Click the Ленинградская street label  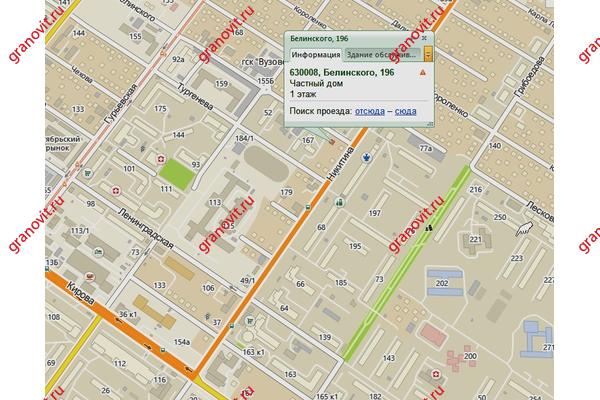click(145, 229)
